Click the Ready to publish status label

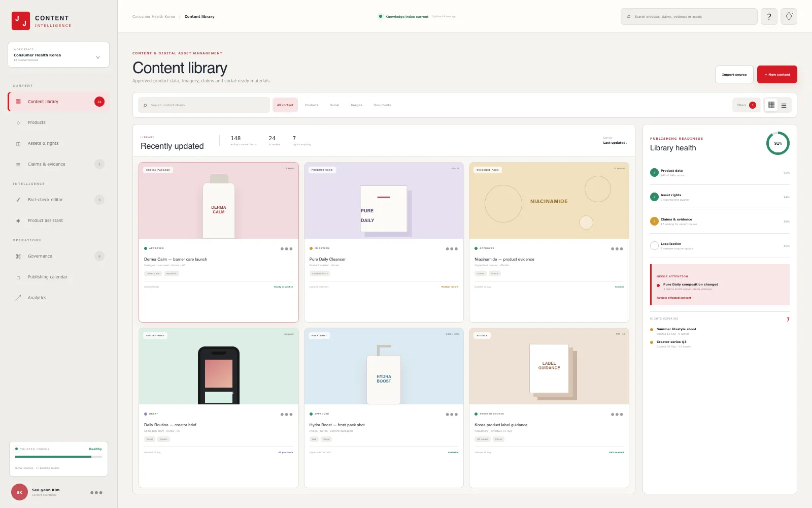tap(284, 287)
